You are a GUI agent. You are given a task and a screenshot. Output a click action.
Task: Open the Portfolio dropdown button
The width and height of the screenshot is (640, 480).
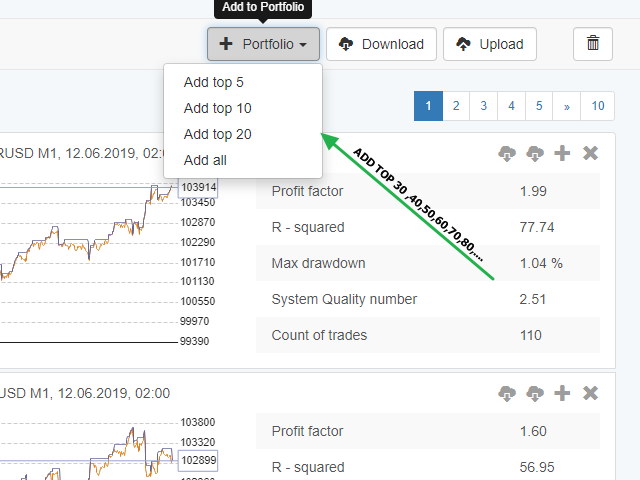pos(263,44)
